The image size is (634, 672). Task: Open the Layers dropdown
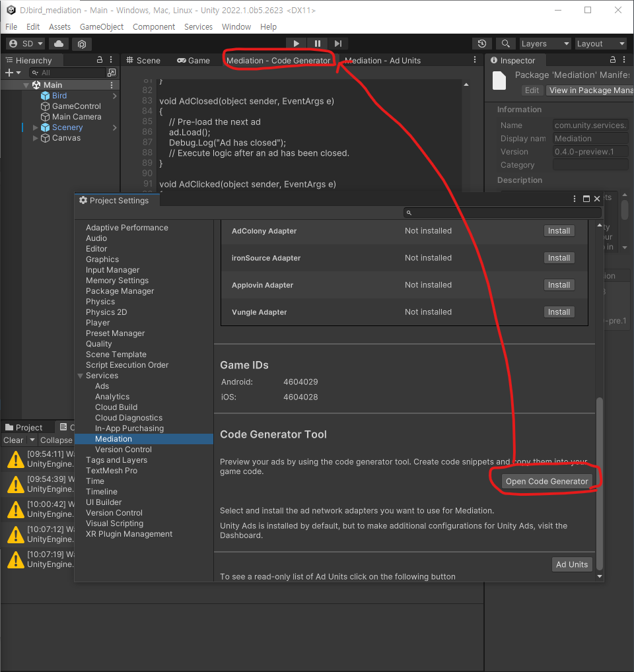[x=545, y=44]
